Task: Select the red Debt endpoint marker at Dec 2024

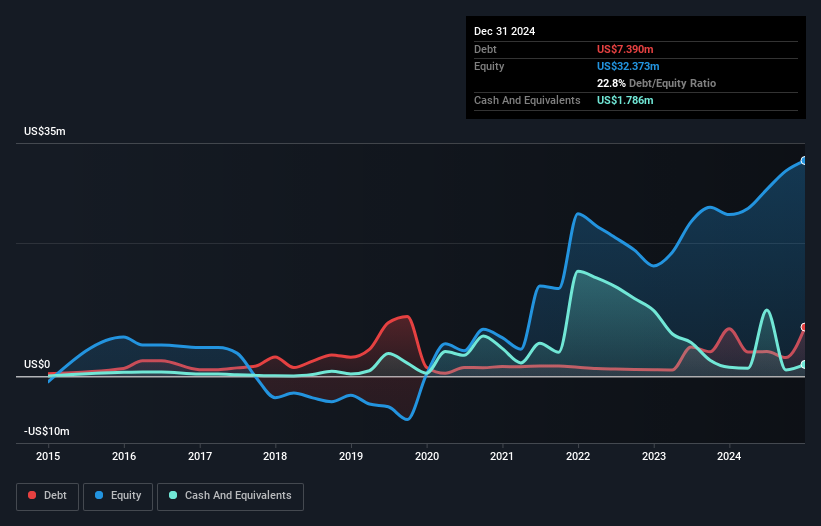Action: [804, 327]
